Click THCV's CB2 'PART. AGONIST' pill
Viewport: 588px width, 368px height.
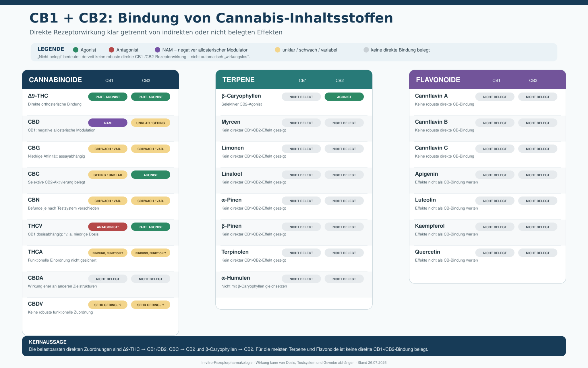pyautogui.click(x=151, y=227)
